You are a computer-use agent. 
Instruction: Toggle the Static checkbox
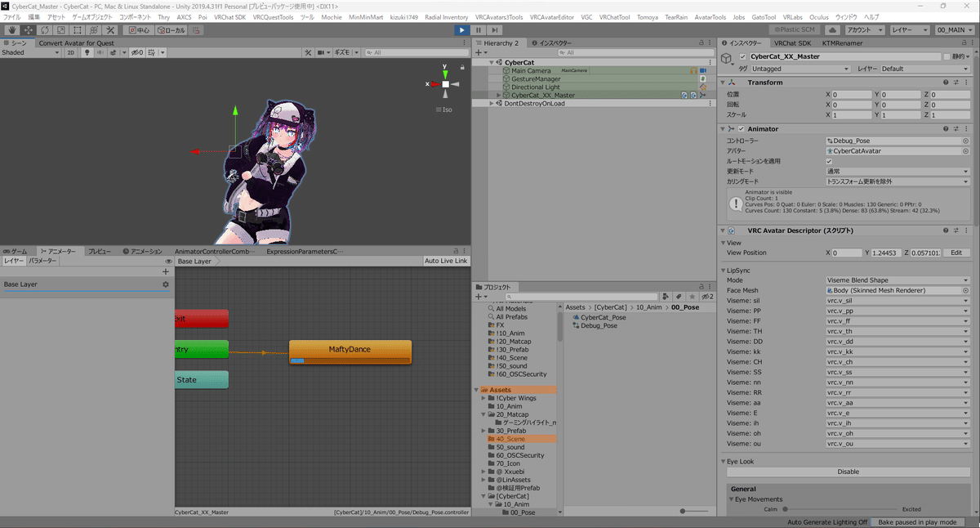pos(947,56)
